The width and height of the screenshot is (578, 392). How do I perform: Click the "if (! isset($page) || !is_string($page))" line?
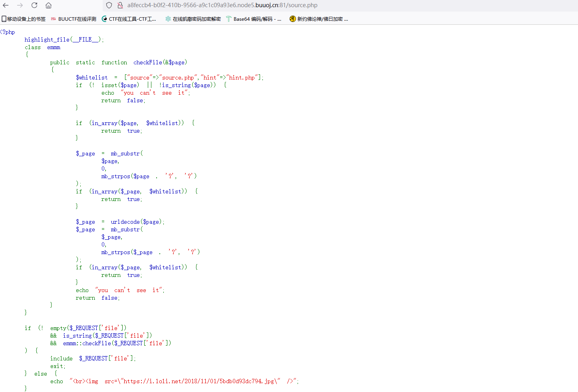[151, 85]
